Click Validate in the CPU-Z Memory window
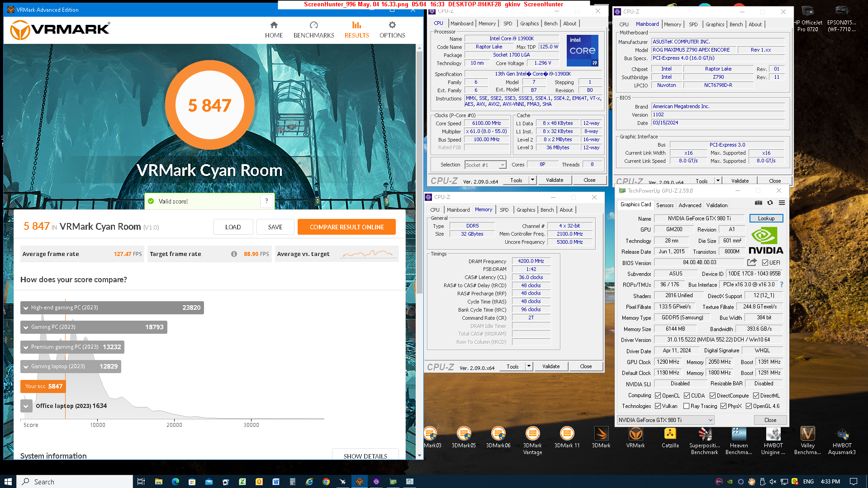The height and width of the screenshot is (488, 868). click(x=551, y=366)
